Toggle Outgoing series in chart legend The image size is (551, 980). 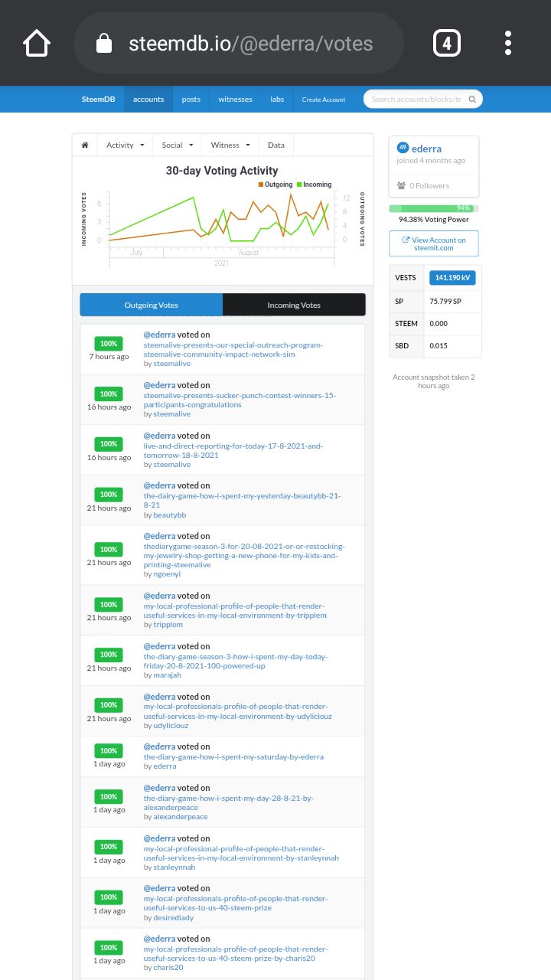click(x=275, y=185)
